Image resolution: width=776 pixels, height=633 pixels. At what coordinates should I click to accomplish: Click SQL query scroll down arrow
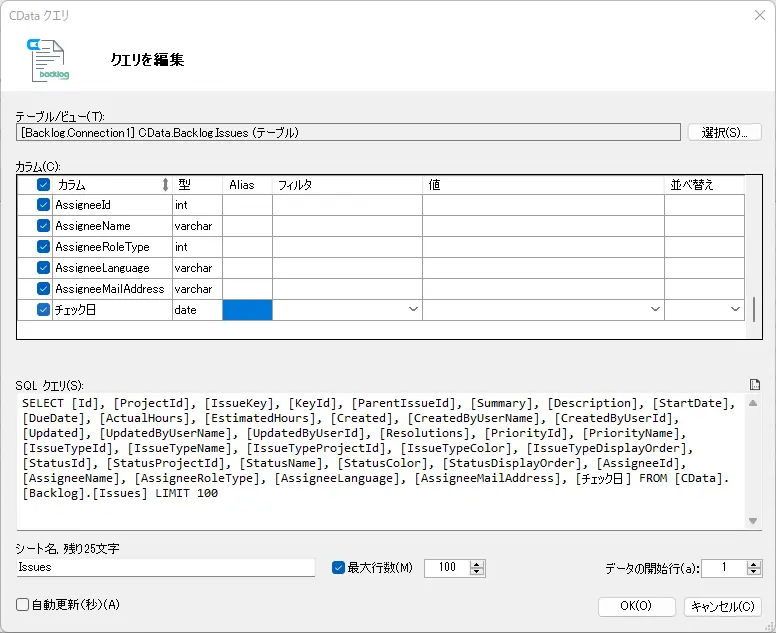(753, 521)
